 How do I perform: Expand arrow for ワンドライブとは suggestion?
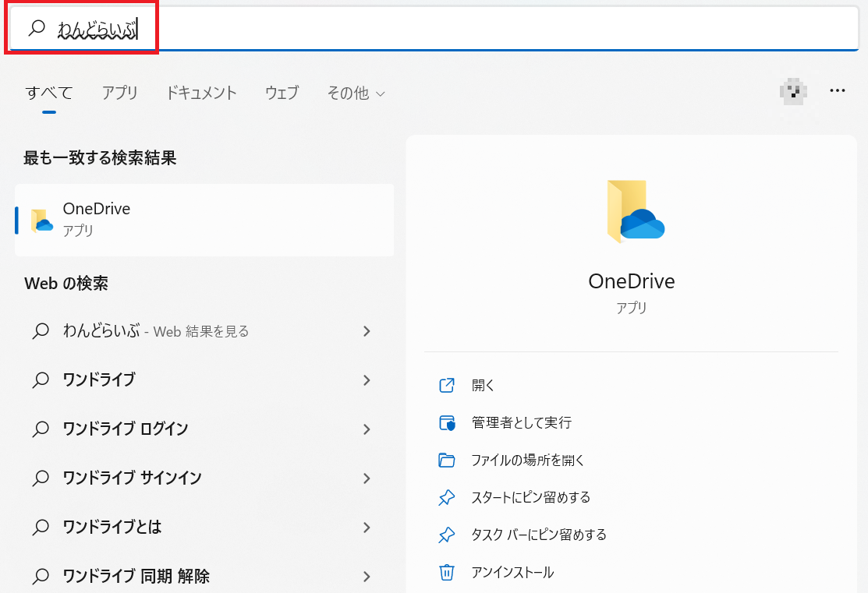367,527
